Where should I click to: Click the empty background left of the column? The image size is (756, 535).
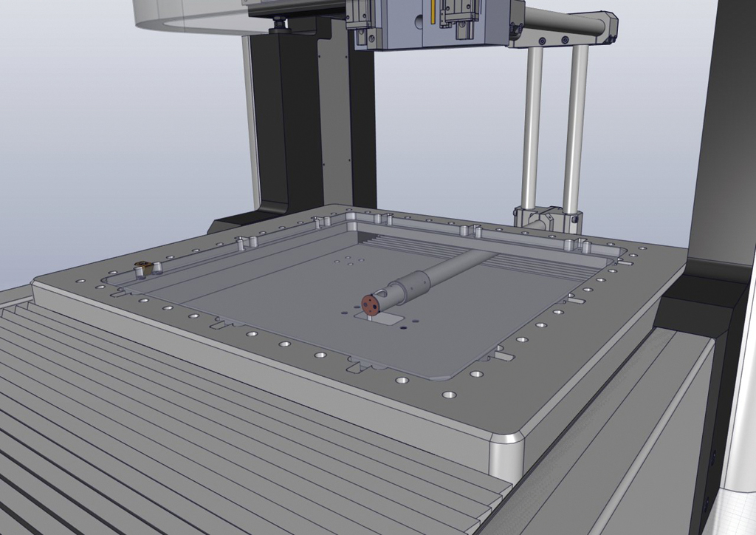111,148
